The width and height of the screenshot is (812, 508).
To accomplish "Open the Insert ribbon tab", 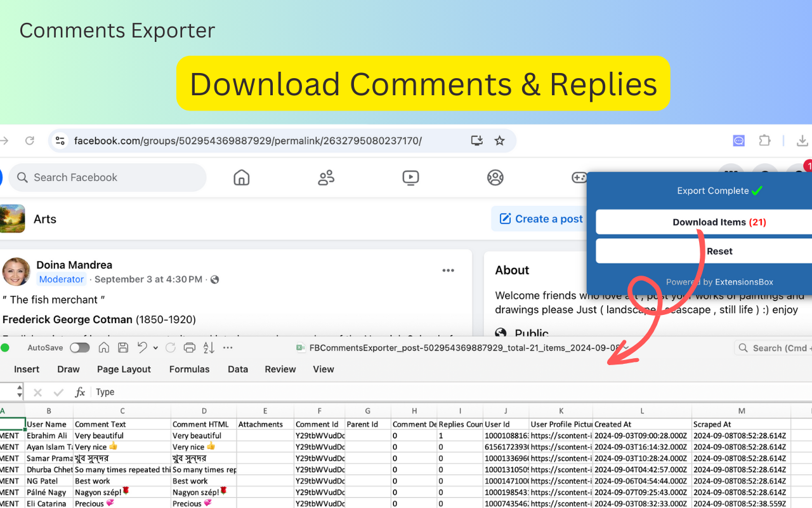I will (x=27, y=370).
